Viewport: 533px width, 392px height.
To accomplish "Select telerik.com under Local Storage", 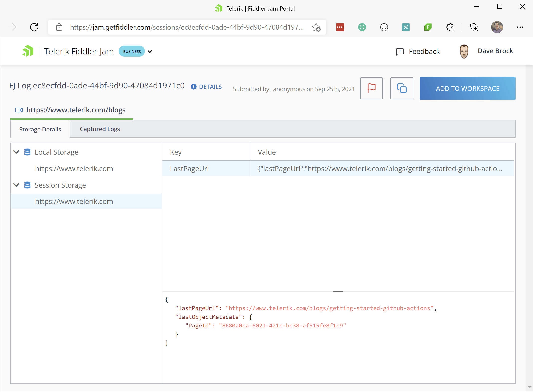I will pos(74,169).
